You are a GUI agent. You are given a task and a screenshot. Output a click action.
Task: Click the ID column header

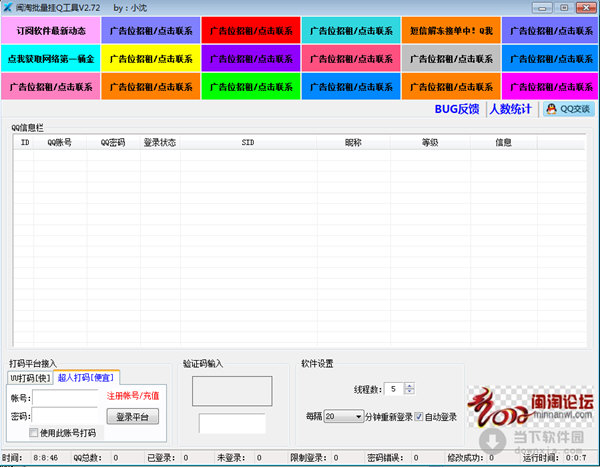pyautogui.click(x=25, y=142)
